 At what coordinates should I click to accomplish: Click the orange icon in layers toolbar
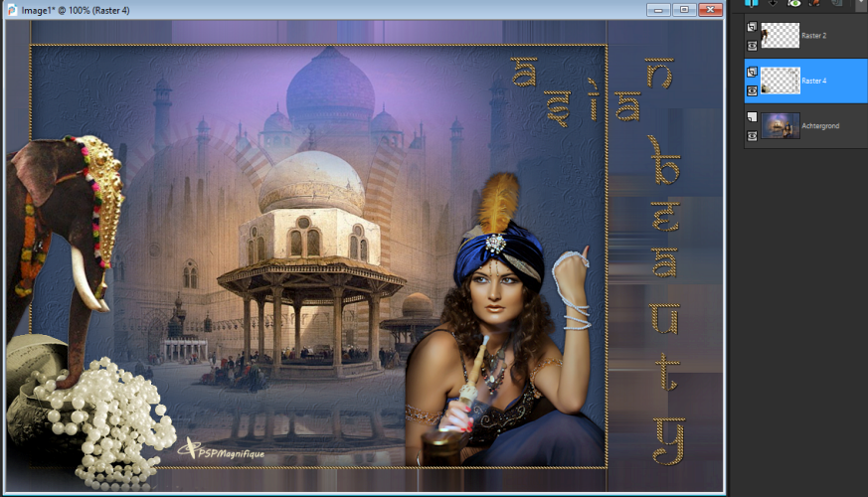tap(815, 4)
